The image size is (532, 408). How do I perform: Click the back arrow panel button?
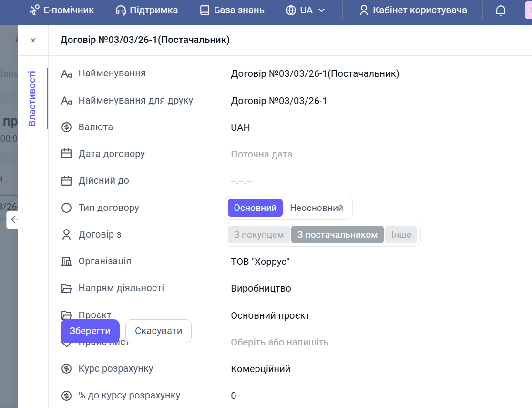coord(15,220)
